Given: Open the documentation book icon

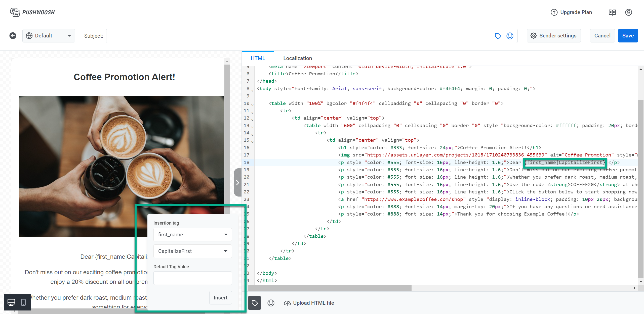Looking at the screenshot, I should tap(612, 12).
